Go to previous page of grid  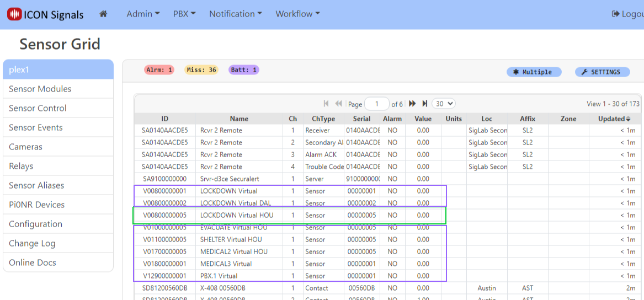pyautogui.click(x=338, y=104)
